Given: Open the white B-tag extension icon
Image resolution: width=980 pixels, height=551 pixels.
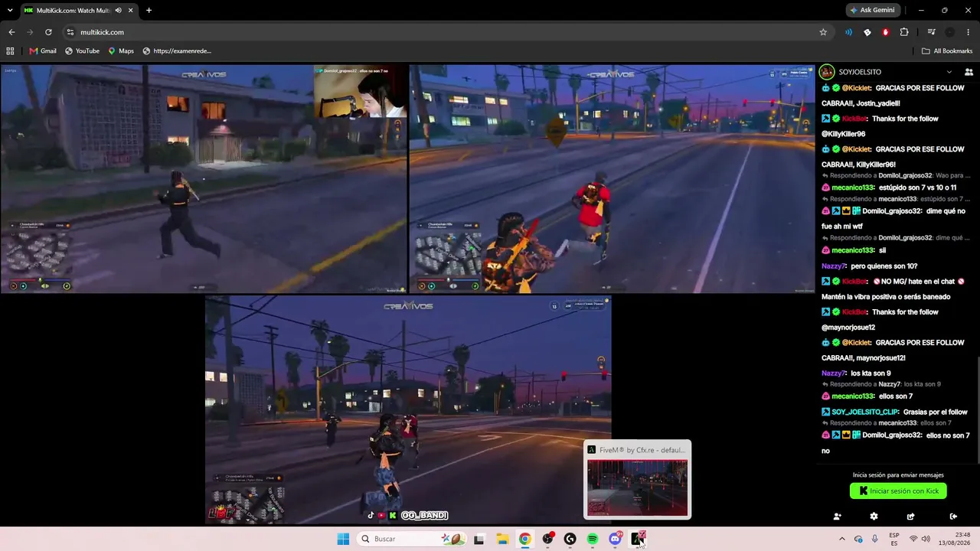Looking at the screenshot, I should 867,32.
